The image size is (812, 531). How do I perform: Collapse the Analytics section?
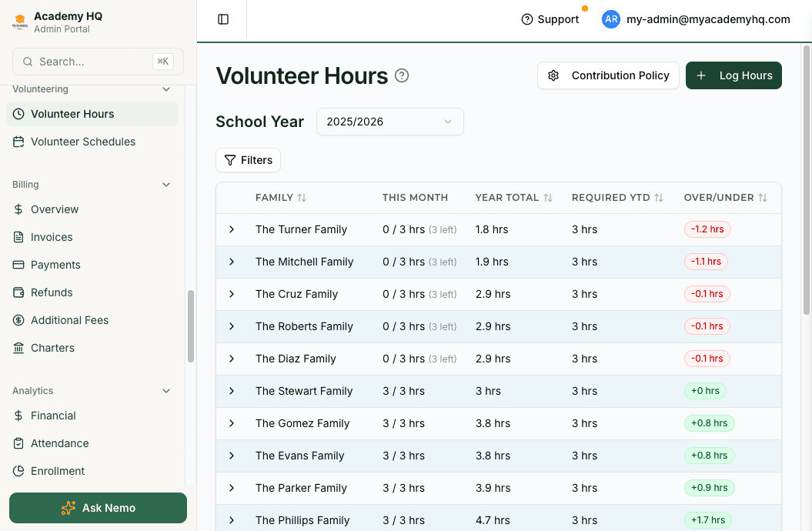(x=166, y=391)
